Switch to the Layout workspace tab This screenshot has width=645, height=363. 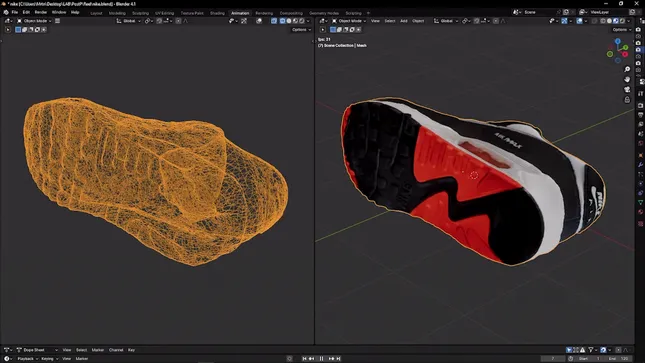[x=96, y=13]
